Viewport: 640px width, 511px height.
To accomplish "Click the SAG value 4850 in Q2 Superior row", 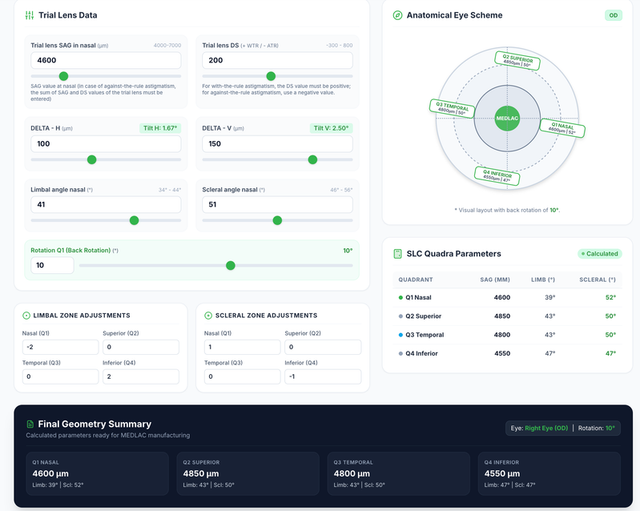I will 502,316.
